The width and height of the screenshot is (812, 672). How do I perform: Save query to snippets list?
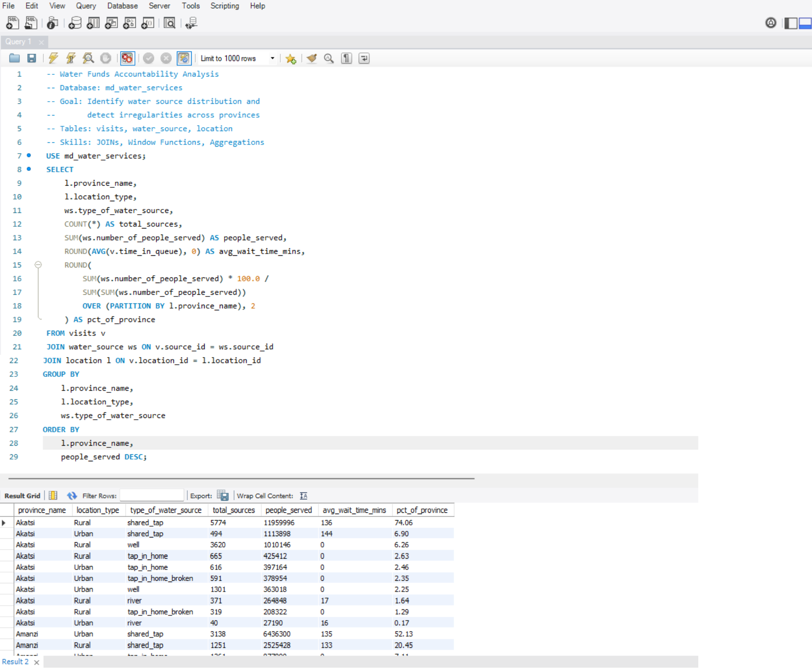291,58
